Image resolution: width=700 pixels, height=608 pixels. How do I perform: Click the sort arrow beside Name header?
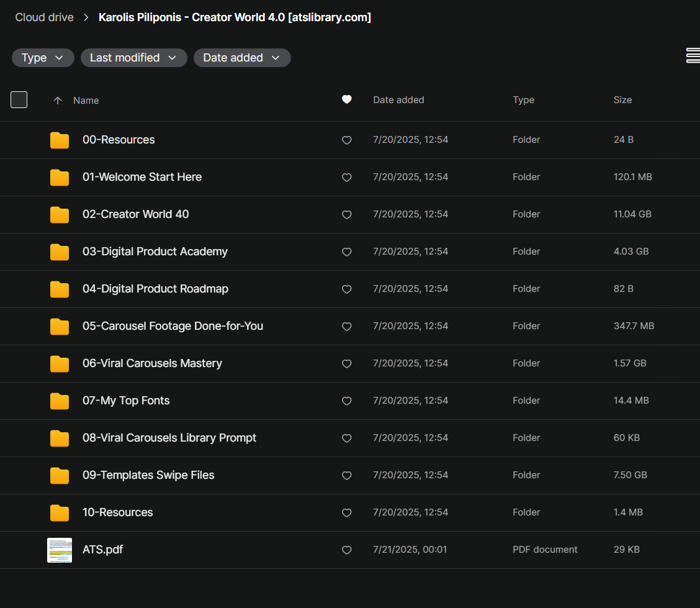coord(58,101)
